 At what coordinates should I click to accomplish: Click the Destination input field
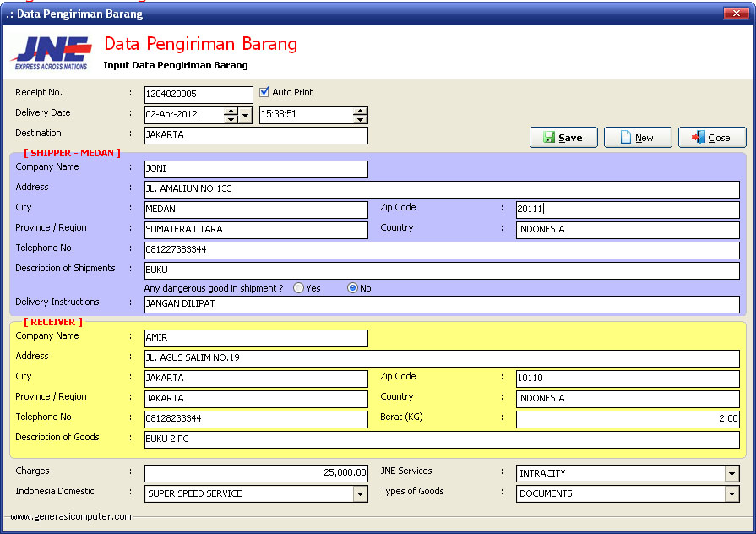tap(256, 135)
